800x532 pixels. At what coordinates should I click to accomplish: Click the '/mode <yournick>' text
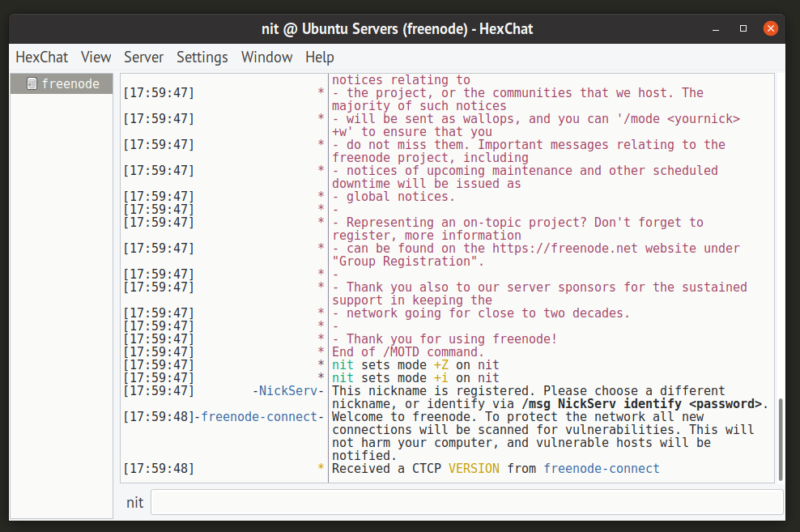click(682, 119)
